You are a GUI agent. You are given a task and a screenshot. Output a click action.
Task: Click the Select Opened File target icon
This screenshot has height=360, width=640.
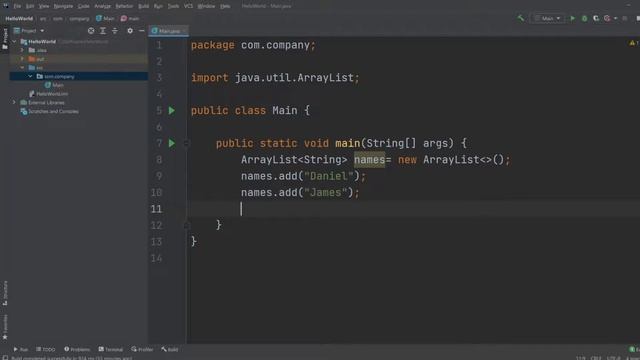pos(91,31)
